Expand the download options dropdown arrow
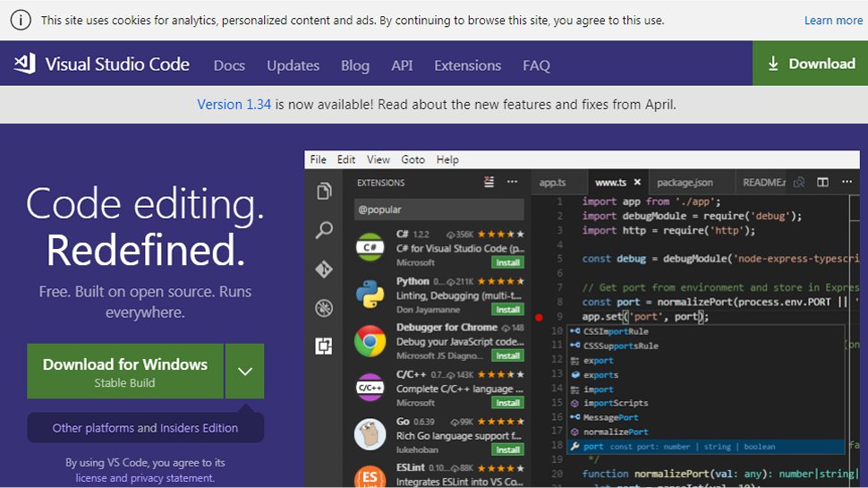This screenshot has height=488, width=868. [244, 371]
